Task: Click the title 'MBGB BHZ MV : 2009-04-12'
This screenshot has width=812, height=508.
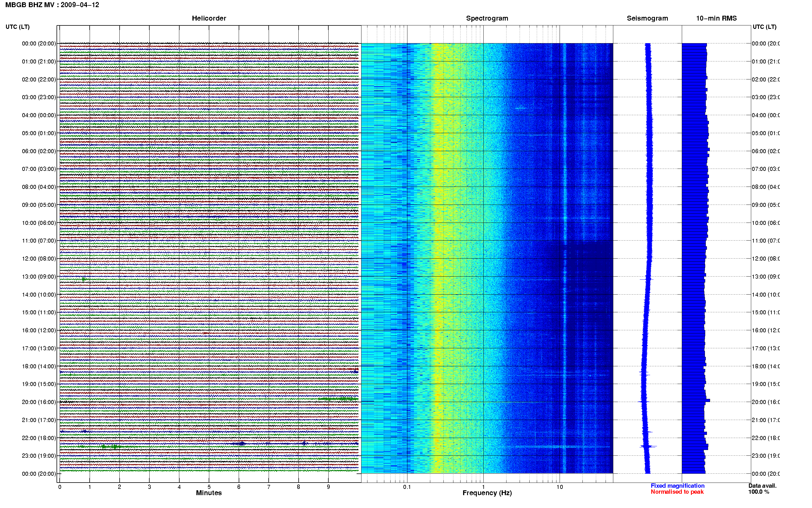Action: tap(52, 5)
